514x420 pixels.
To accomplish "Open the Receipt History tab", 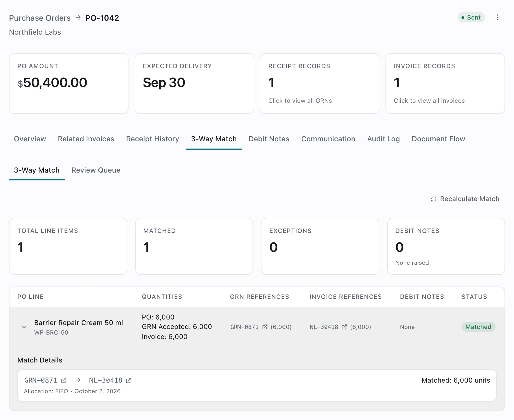I will click(153, 139).
